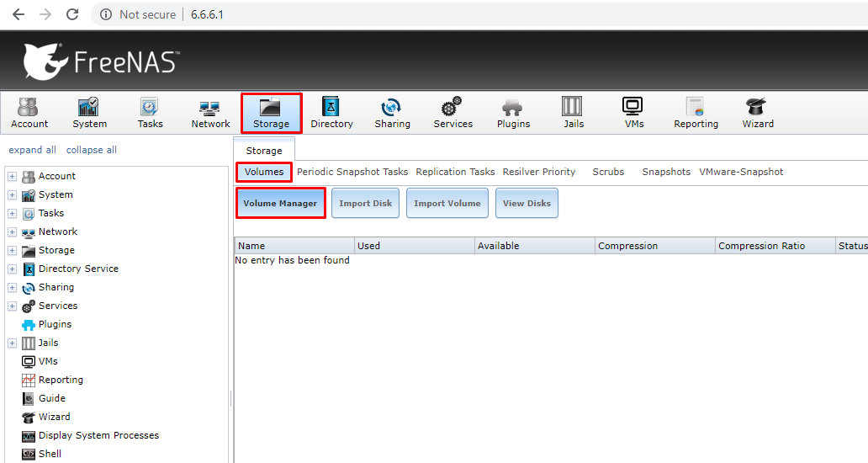
Task: Select the Shell icon in the tree
Action: pyautogui.click(x=29, y=454)
